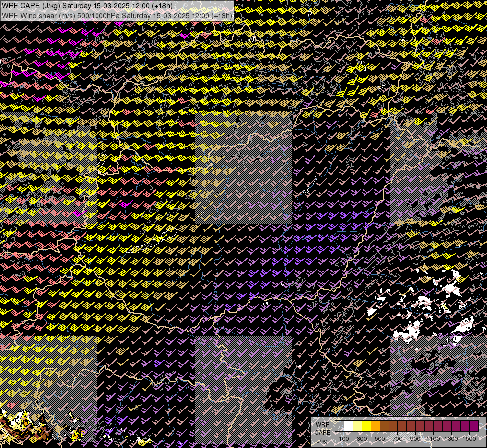This screenshot has width=487, height=448.
Task: Click the WRF Wind shear title line
Action: (117, 16)
